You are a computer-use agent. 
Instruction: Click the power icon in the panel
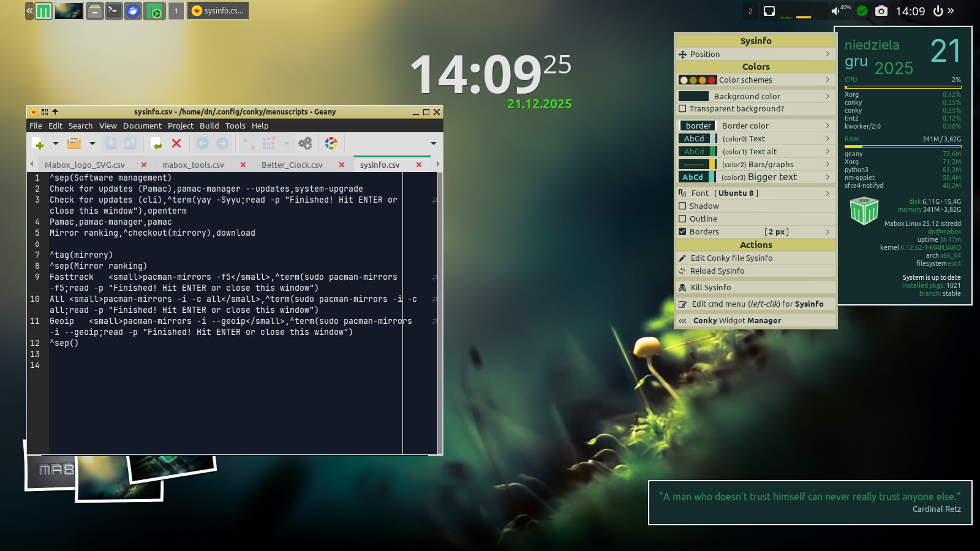click(x=938, y=11)
